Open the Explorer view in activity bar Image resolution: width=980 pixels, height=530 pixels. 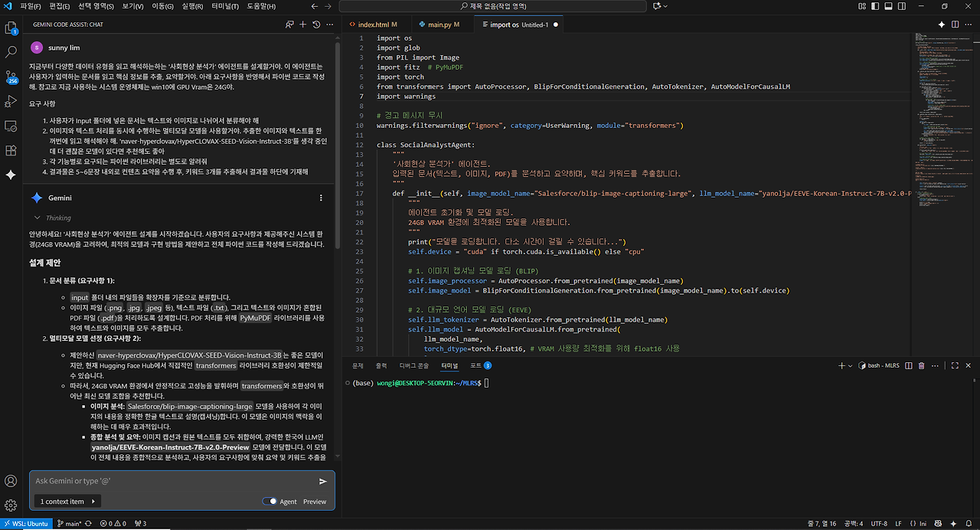point(11,28)
